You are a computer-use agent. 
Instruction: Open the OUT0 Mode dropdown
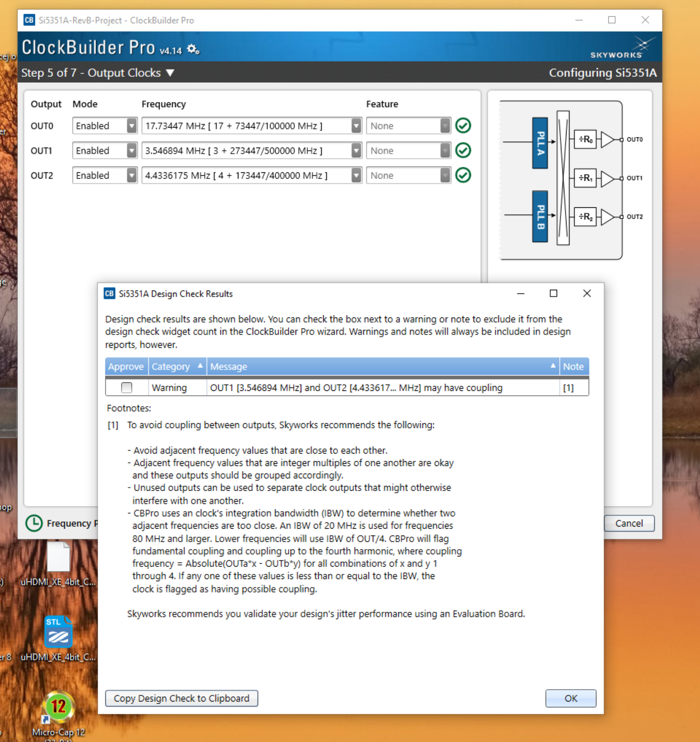coord(131,126)
